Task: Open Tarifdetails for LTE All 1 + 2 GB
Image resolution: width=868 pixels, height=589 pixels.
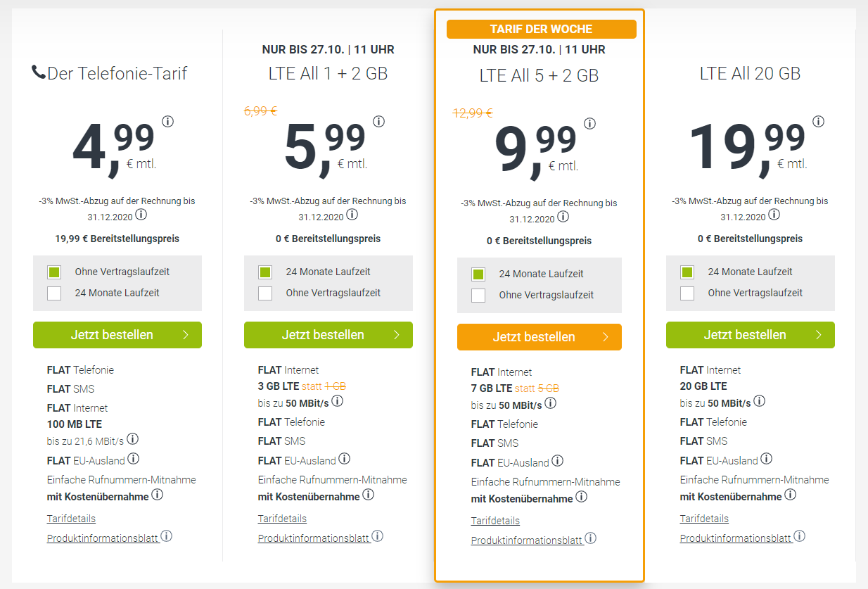Action: click(282, 519)
